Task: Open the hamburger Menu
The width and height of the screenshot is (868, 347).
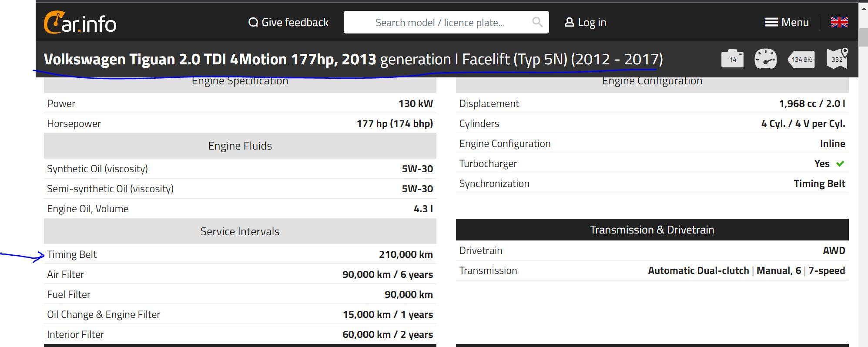Action: click(x=787, y=23)
